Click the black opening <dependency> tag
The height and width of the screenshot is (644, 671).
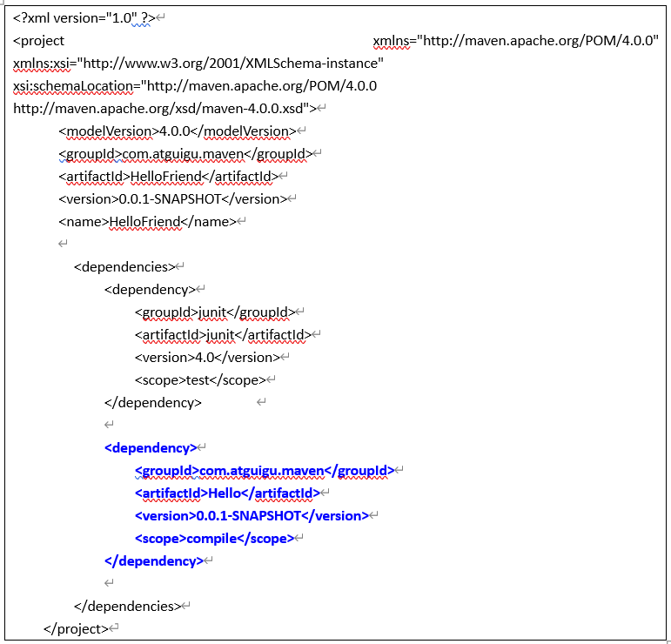(x=150, y=290)
